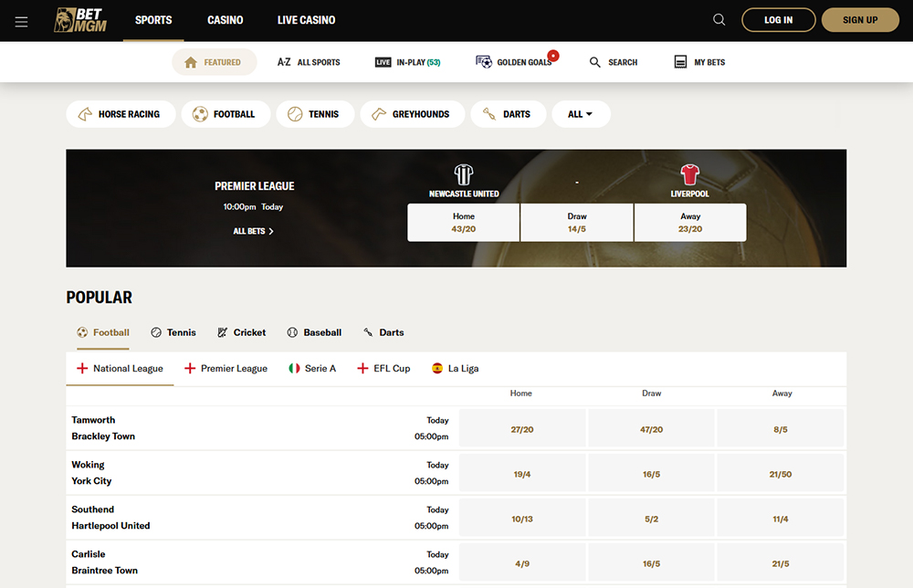Click the Sign Up button
Viewport: 913px width, 588px height.
click(x=859, y=20)
